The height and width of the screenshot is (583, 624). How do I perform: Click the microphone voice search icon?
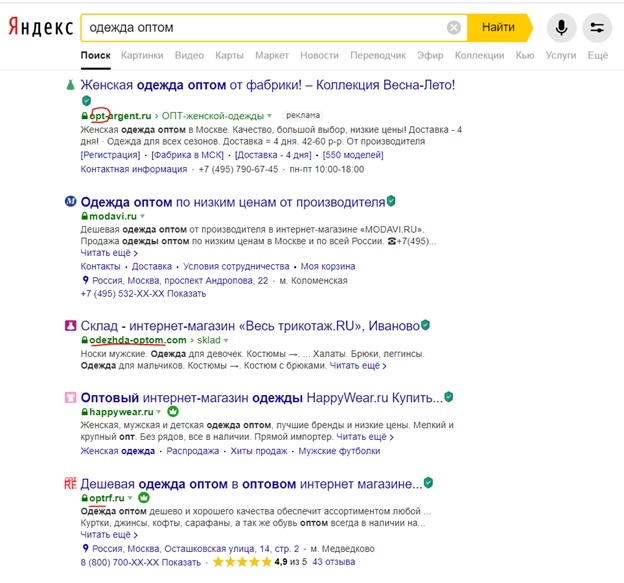tap(561, 27)
